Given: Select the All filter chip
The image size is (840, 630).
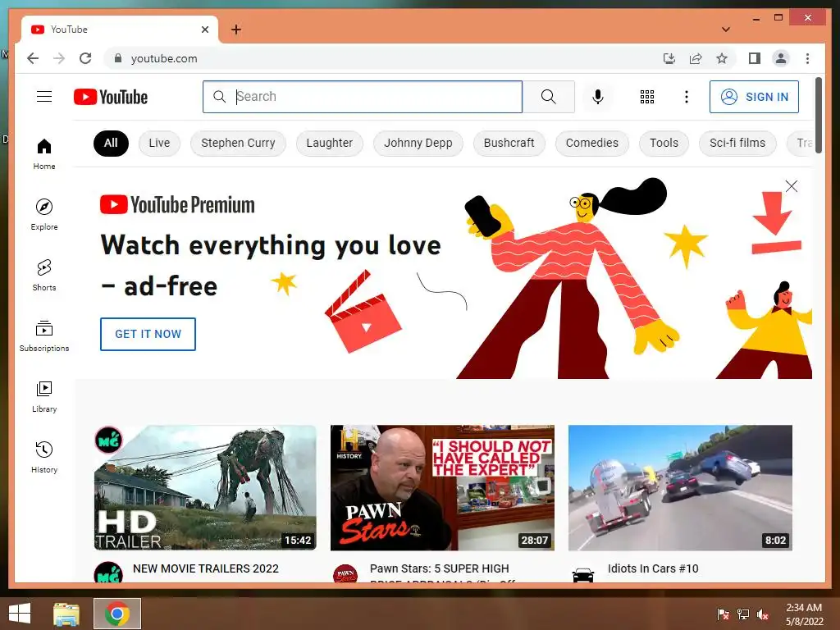Looking at the screenshot, I should pyautogui.click(x=111, y=143).
